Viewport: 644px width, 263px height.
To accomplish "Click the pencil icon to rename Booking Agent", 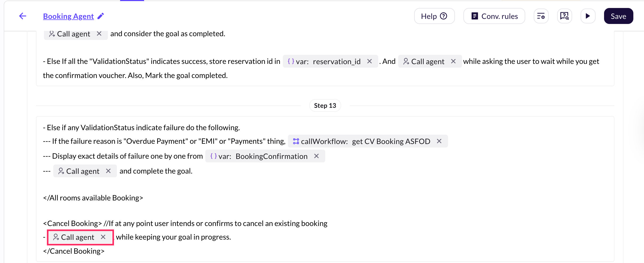I will [x=101, y=16].
